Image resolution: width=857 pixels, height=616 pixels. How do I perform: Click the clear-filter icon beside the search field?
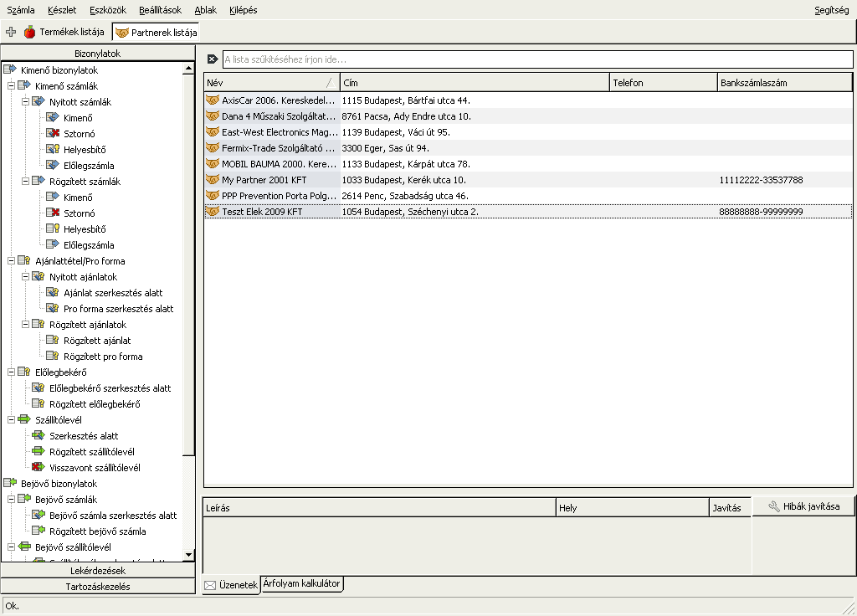point(213,59)
